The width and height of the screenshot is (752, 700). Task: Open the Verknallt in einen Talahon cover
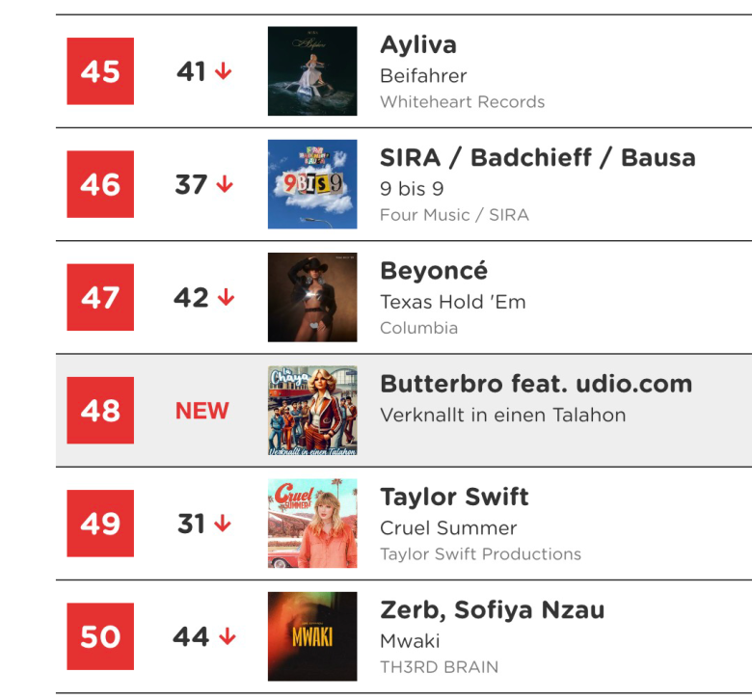click(312, 410)
